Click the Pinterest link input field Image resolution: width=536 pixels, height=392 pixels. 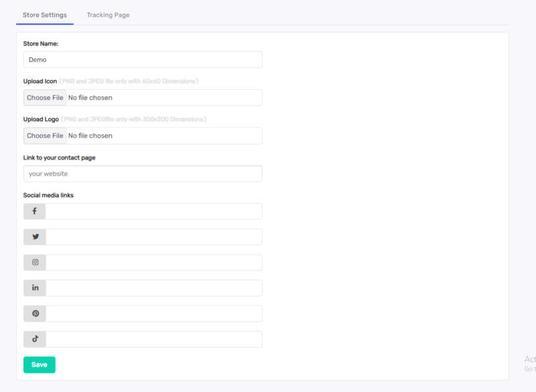[154, 314]
